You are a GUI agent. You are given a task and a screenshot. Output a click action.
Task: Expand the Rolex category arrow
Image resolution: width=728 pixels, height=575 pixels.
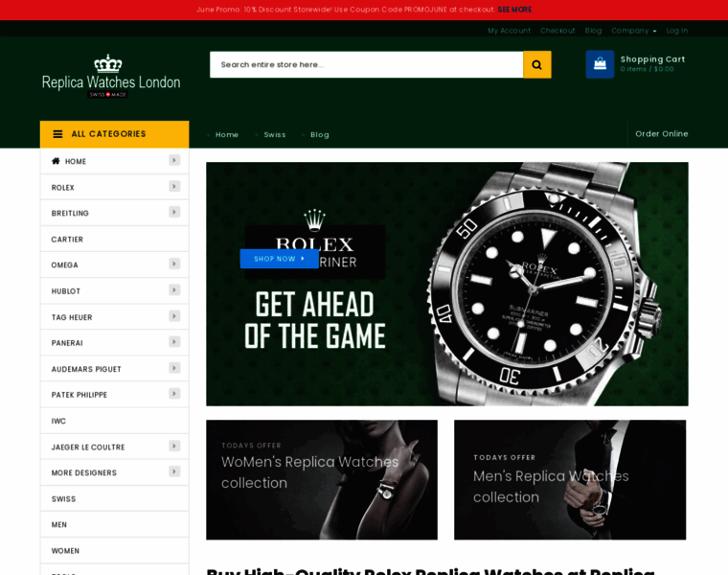[x=174, y=186]
